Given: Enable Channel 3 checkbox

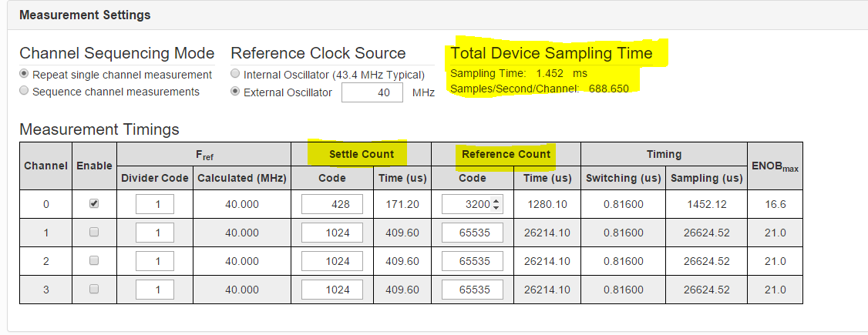Looking at the screenshot, I should [x=94, y=289].
